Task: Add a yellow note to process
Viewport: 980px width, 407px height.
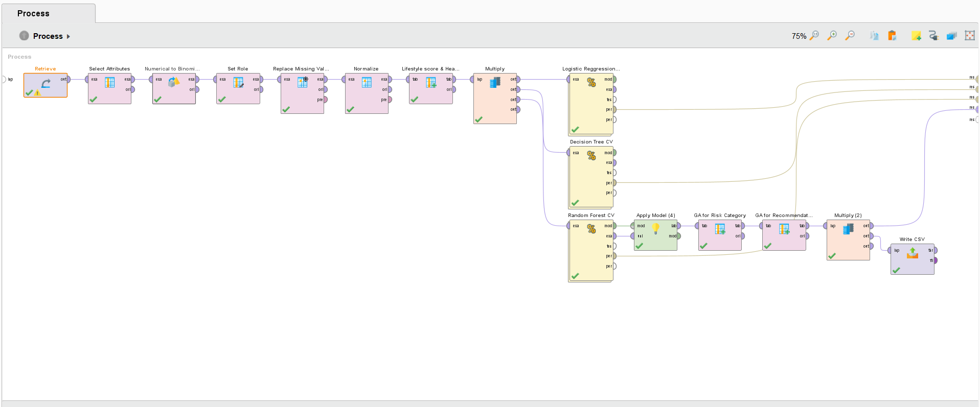Action: coord(916,35)
